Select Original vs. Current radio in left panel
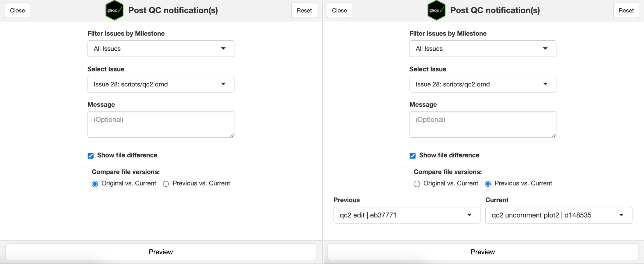Viewport: 644px width, 264px height. click(x=95, y=184)
